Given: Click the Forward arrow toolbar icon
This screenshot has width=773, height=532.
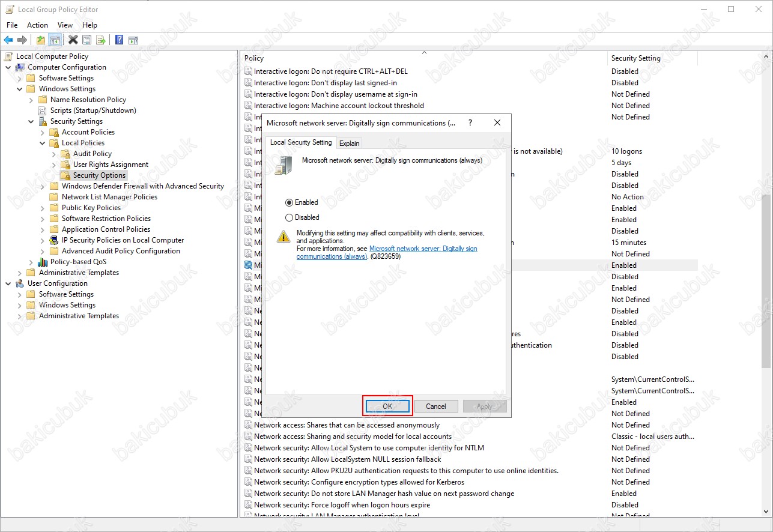Looking at the screenshot, I should click(22, 40).
